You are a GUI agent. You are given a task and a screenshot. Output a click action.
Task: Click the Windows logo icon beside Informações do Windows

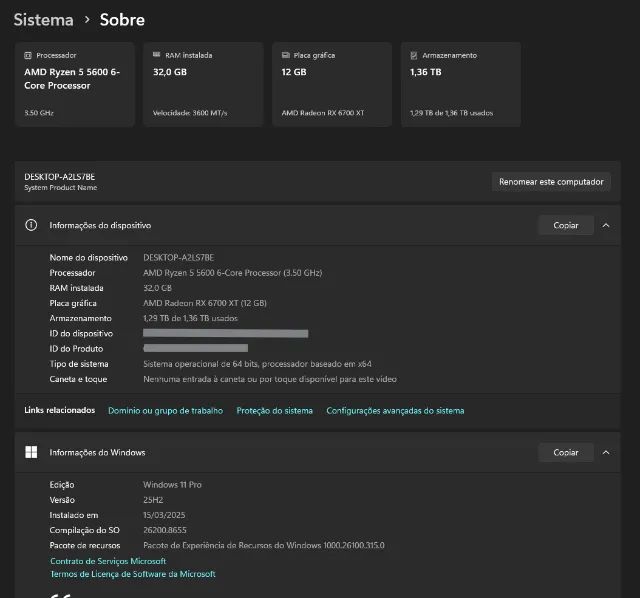(31, 452)
